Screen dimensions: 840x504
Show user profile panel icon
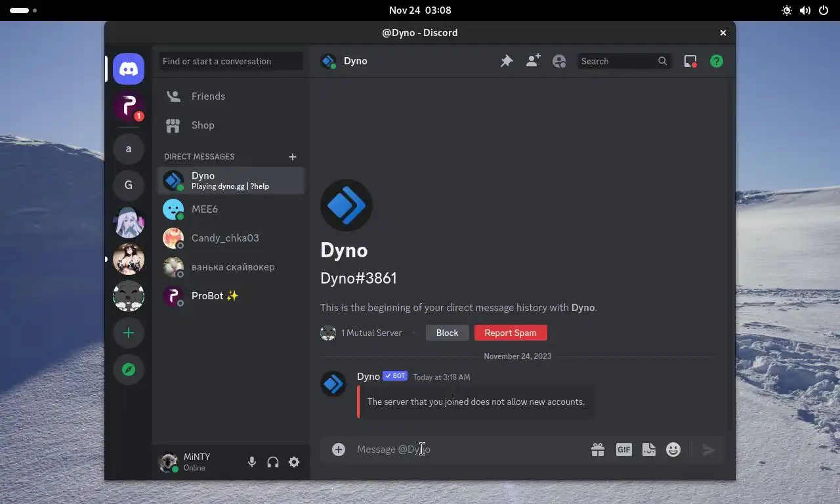point(559,61)
